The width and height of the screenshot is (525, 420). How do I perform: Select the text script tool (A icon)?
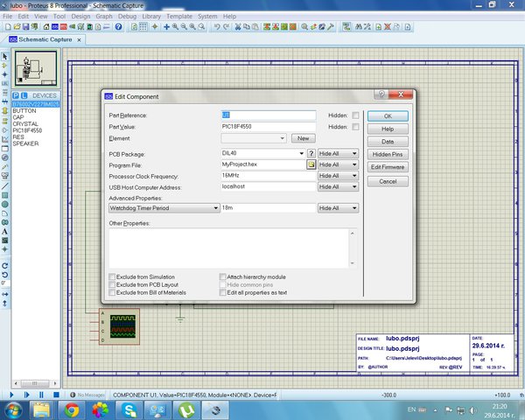[x=4, y=231]
